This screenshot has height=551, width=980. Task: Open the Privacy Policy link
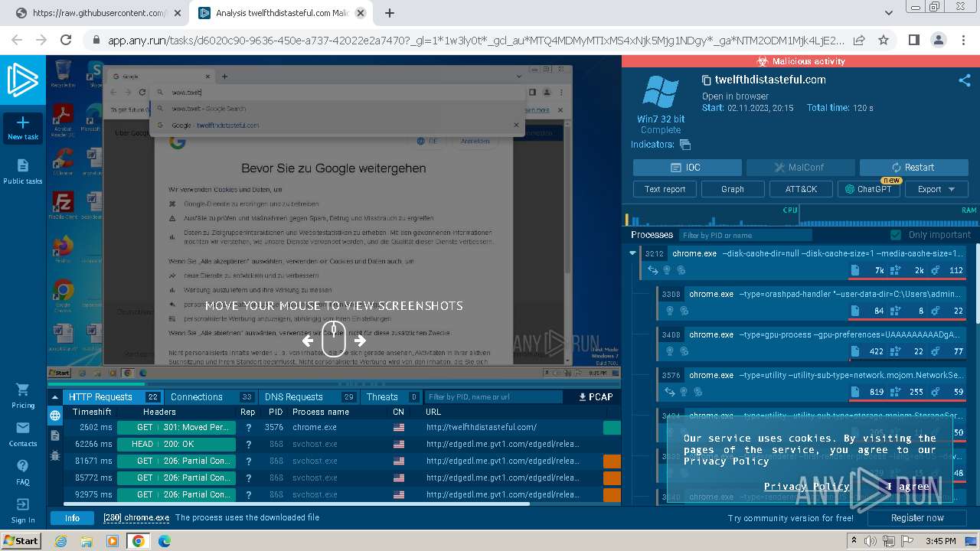click(x=806, y=486)
